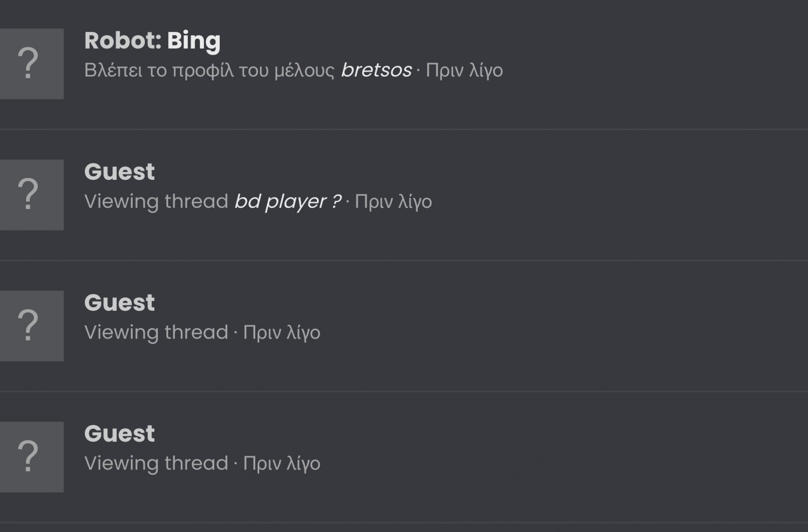Click divider line beneath bd player ? entry

point(404,261)
